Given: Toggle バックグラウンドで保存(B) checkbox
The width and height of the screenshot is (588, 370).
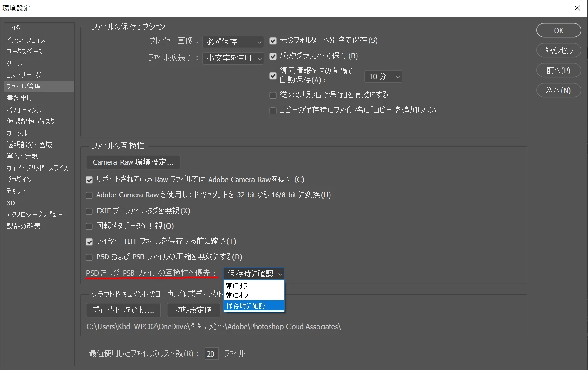Looking at the screenshot, I should click(273, 56).
